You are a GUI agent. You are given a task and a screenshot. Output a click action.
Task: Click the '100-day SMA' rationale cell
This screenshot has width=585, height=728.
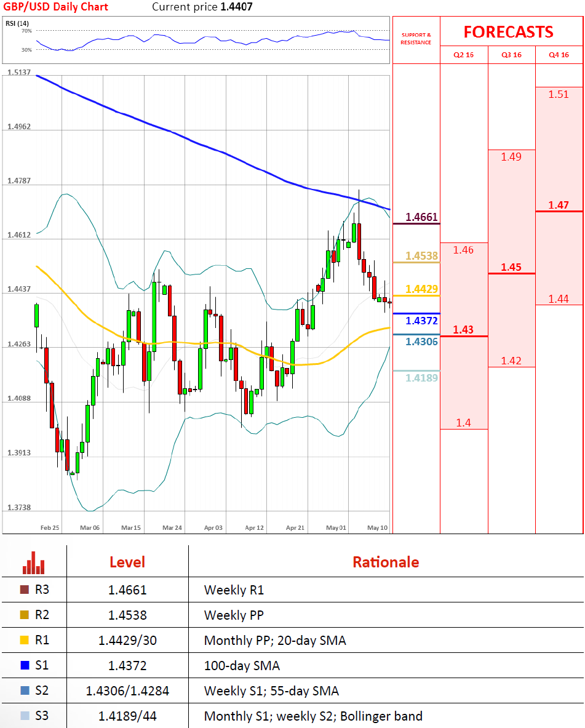(x=242, y=666)
